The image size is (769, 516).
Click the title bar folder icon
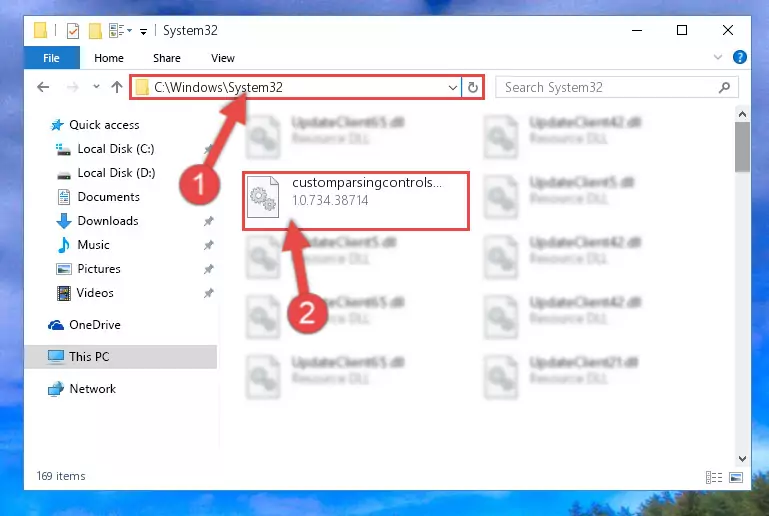point(40,30)
